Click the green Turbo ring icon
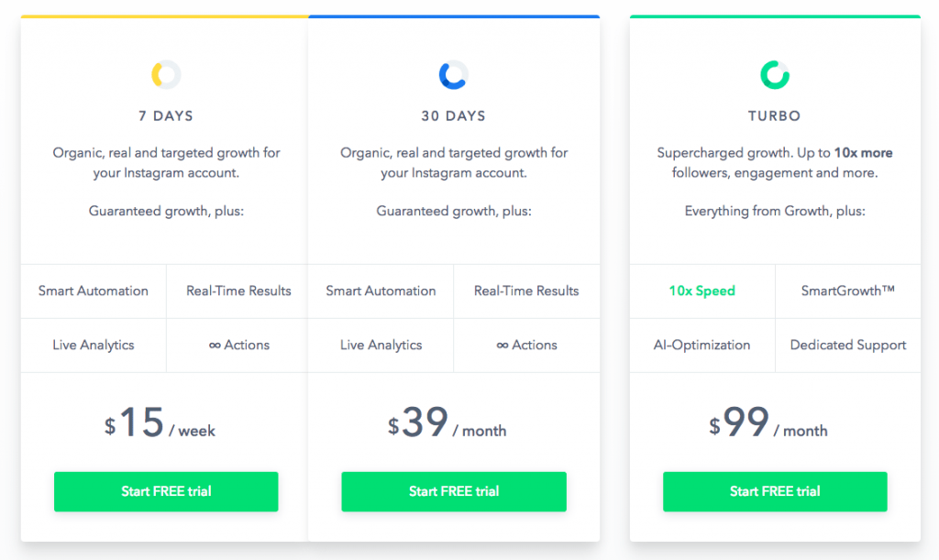The width and height of the screenshot is (939, 560). coord(775,75)
